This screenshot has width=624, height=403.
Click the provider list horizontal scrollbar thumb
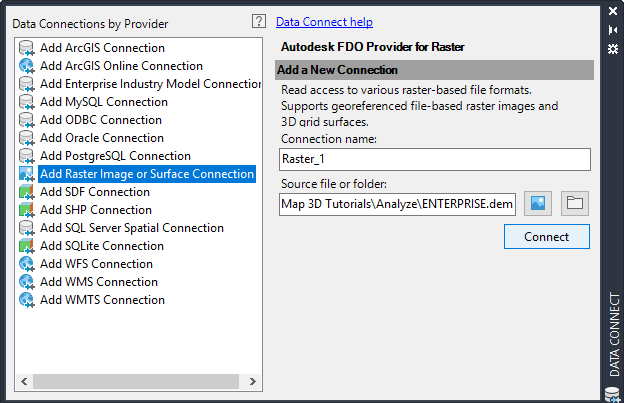point(128,381)
